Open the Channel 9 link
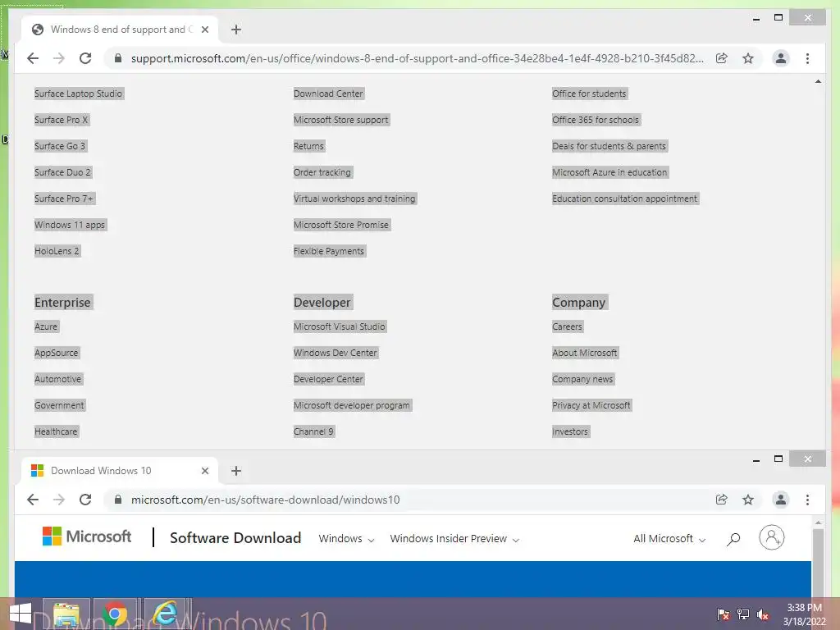The height and width of the screenshot is (630, 840). 313,431
